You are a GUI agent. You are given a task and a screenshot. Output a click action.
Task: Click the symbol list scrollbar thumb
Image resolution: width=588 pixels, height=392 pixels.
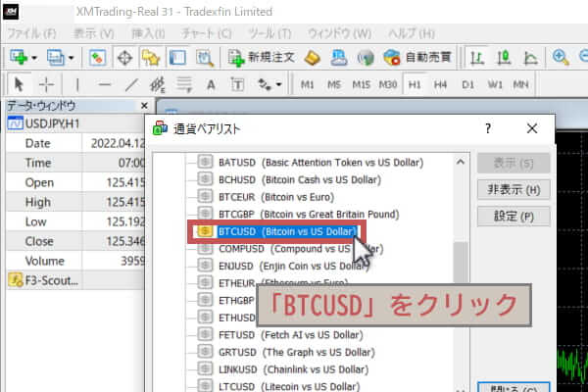click(x=461, y=262)
